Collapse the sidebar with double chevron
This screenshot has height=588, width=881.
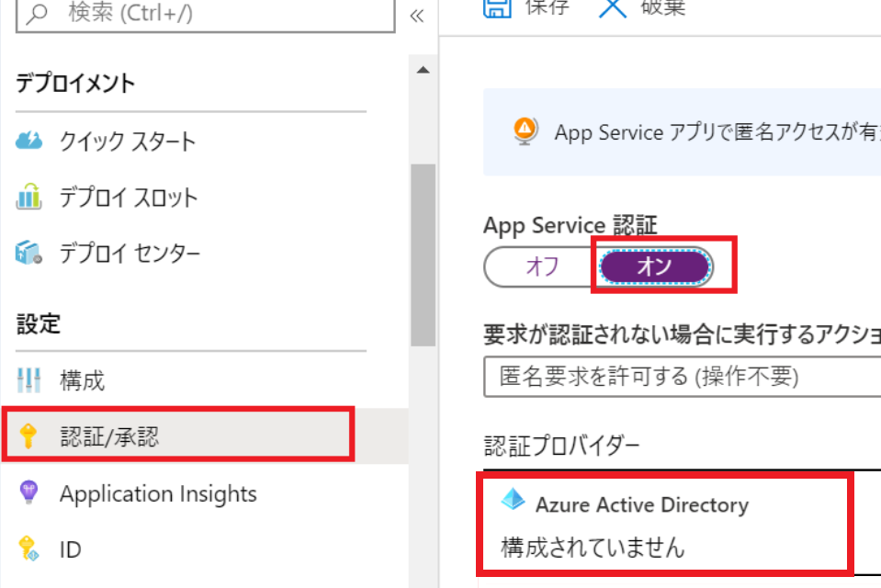click(x=417, y=16)
